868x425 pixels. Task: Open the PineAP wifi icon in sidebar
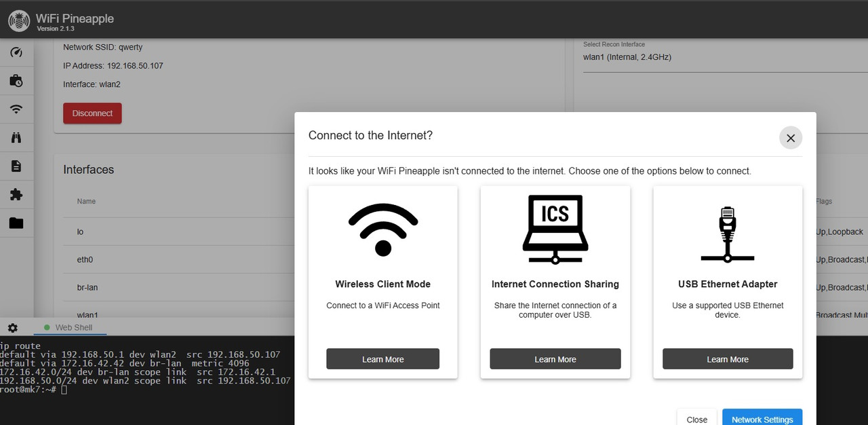[x=16, y=109]
